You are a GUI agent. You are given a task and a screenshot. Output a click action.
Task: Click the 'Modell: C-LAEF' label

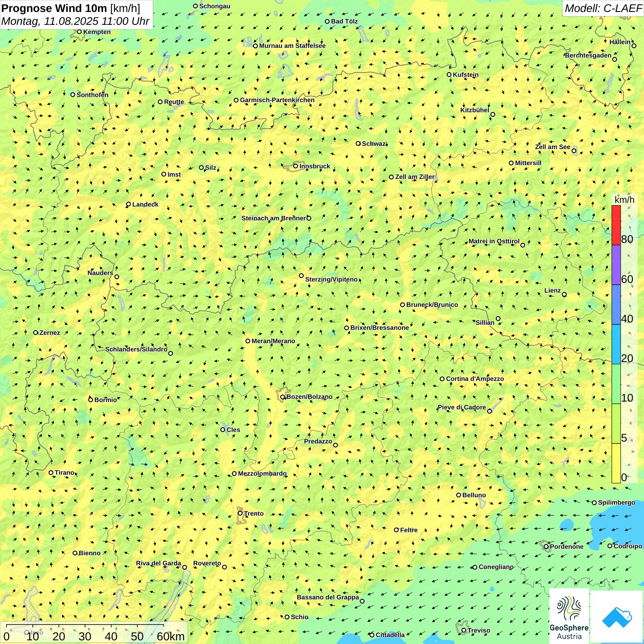pos(603,8)
